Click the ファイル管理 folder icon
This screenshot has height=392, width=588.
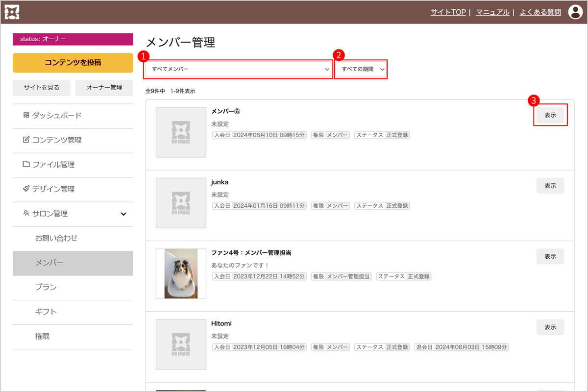26,165
